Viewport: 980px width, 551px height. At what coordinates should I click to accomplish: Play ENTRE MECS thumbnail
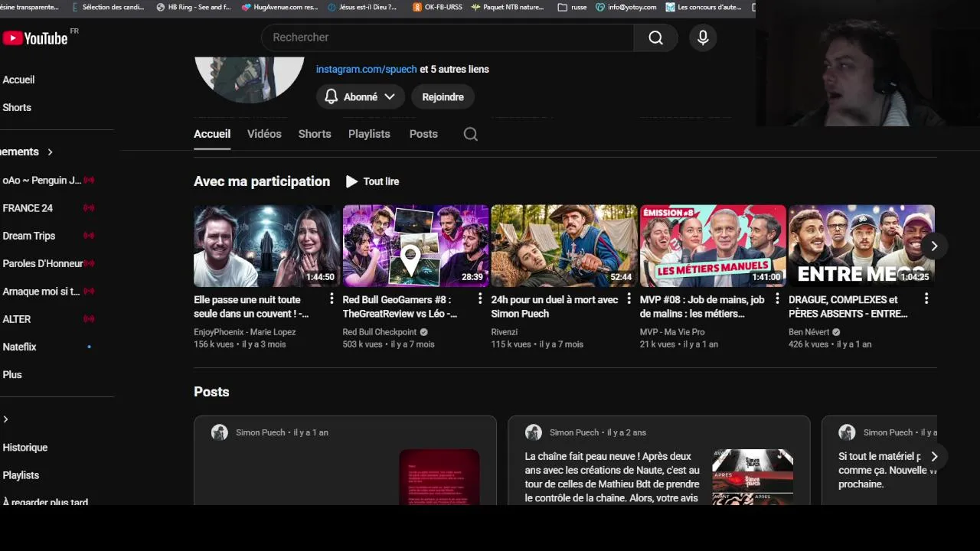(x=861, y=246)
